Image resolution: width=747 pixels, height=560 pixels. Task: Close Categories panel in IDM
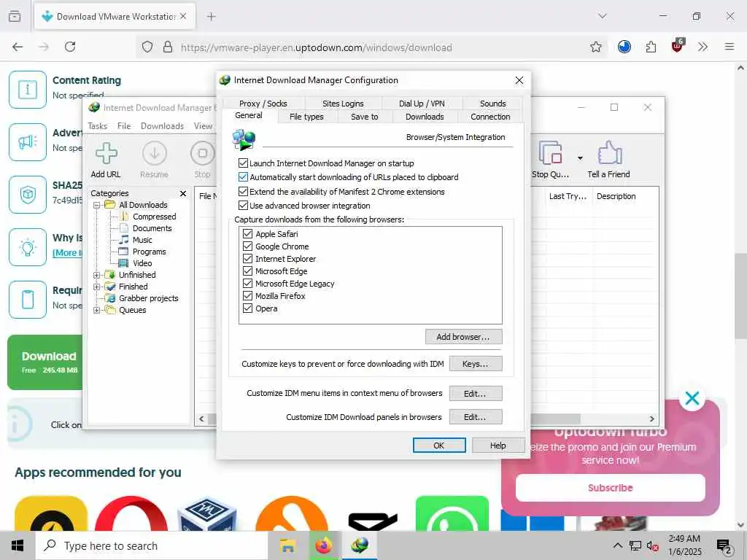pos(183,193)
